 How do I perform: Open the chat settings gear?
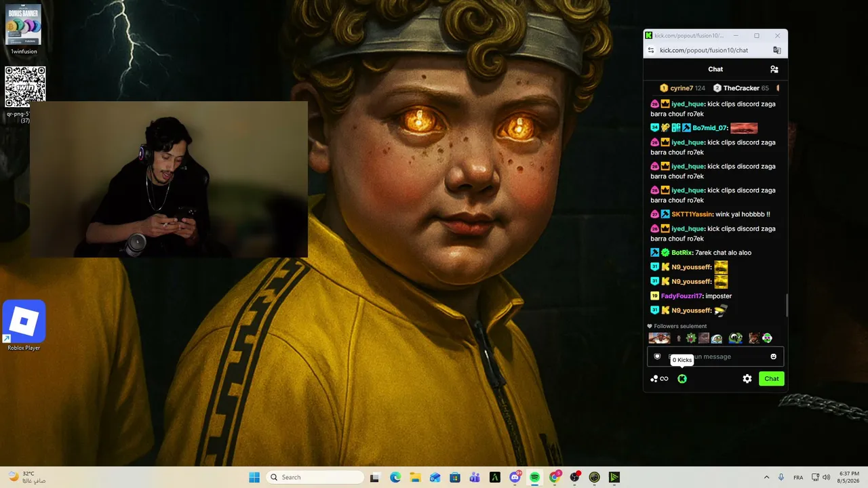pyautogui.click(x=747, y=379)
